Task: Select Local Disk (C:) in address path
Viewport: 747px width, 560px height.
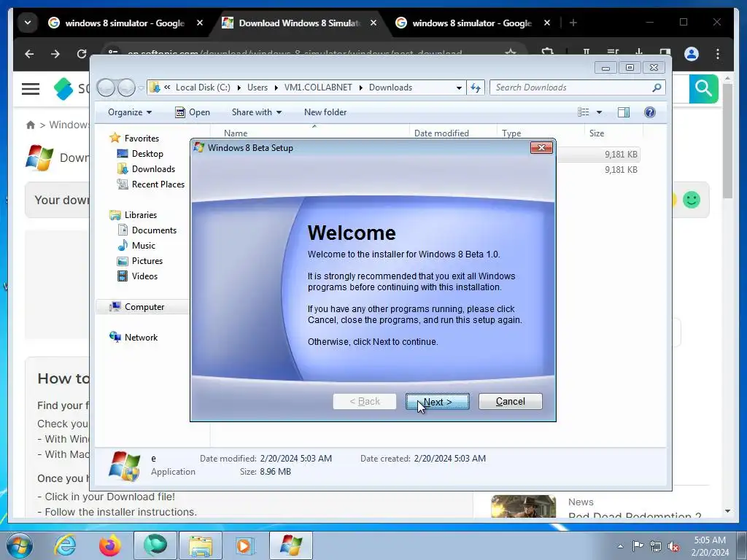Action: (x=203, y=87)
